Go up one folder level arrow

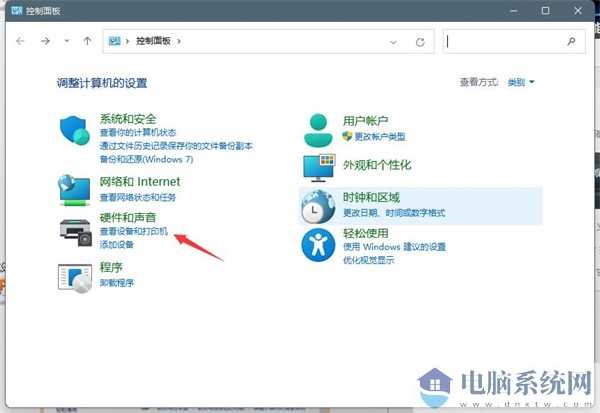(87, 41)
